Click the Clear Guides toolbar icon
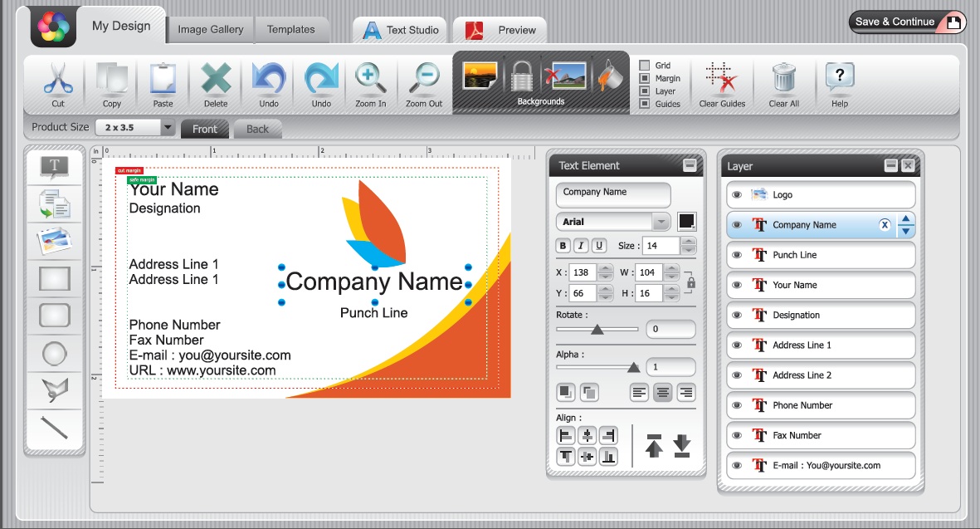The image size is (980, 529). (x=721, y=81)
